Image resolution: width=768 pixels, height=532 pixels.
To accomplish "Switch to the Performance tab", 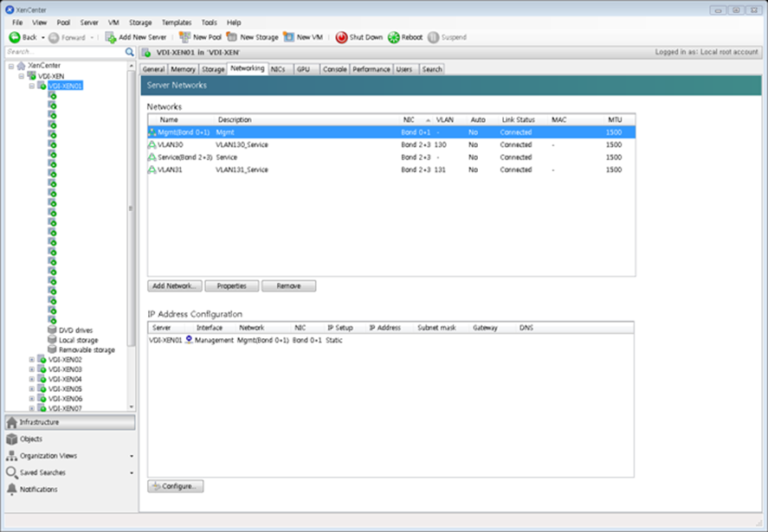I will [x=371, y=69].
